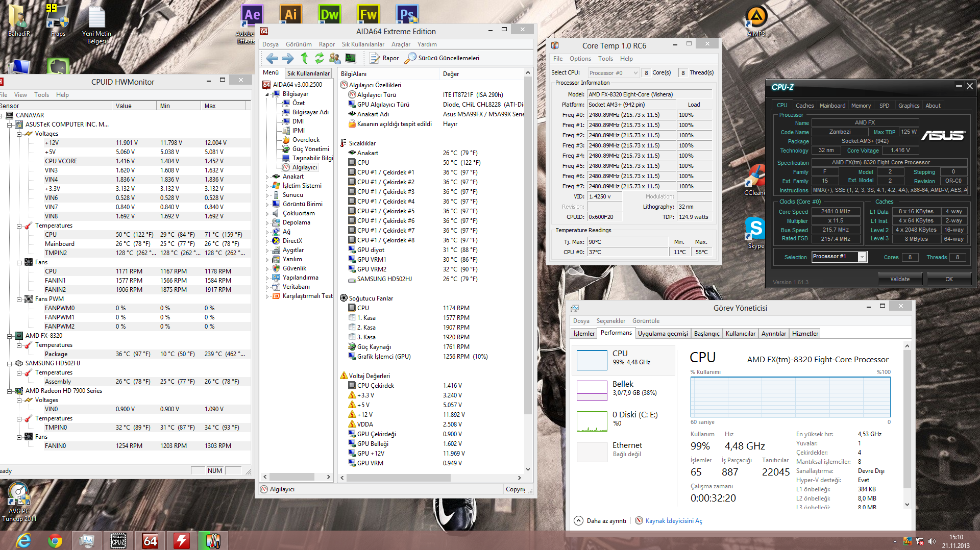Image resolution: width=980 pixels, height=550 pixels.
Task: Open the Processor #1 selection dropdown in CPU-Z
Action: (862, 257)
